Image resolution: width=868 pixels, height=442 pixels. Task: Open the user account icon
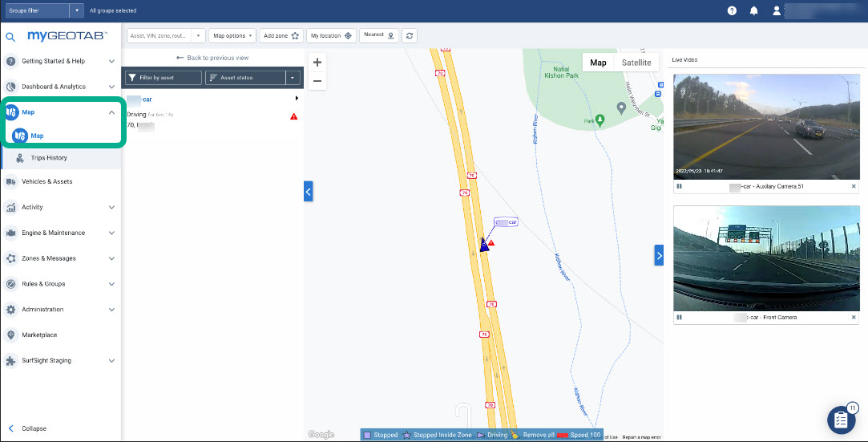(x=777, y=10)
